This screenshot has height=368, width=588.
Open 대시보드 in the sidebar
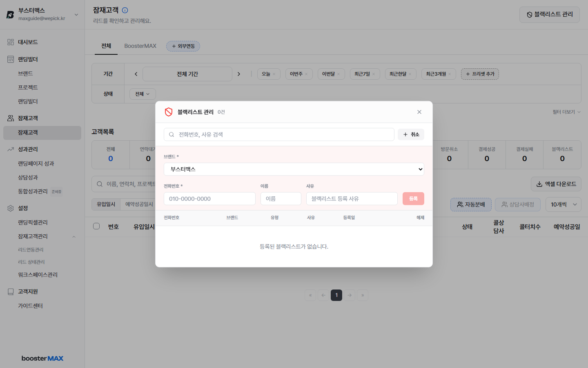(x=28, y=42)
